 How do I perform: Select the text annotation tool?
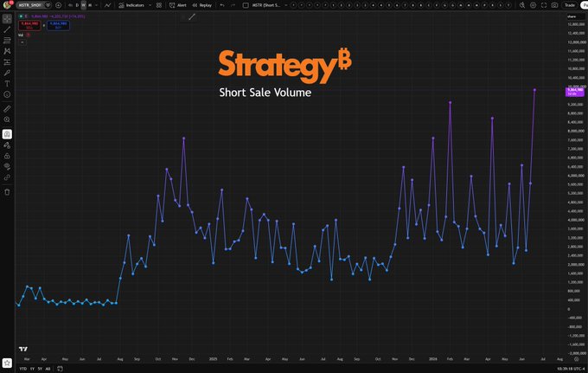click(x=7, y=84)
